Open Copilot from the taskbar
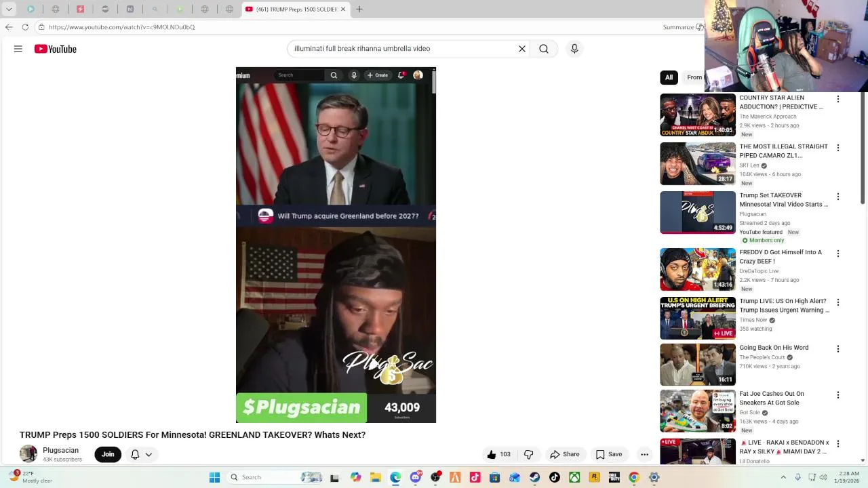The image size is (868, 488). coord(356,477)
